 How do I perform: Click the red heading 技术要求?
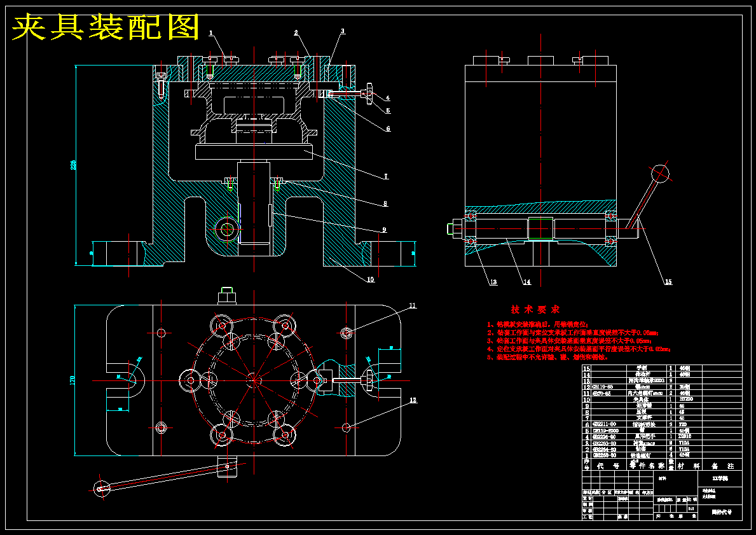click(535, 309)
